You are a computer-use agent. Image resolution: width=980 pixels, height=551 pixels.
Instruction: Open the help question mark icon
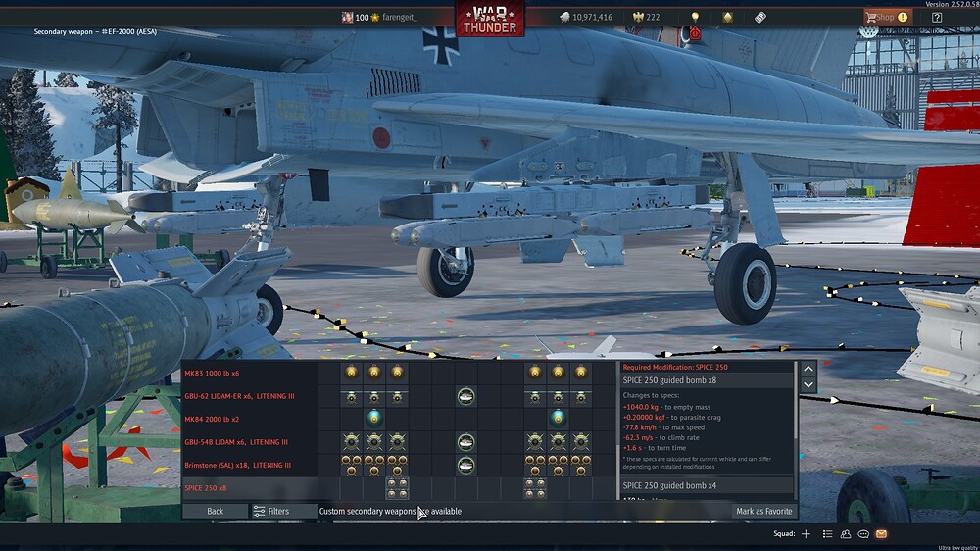tap(937, 17)
